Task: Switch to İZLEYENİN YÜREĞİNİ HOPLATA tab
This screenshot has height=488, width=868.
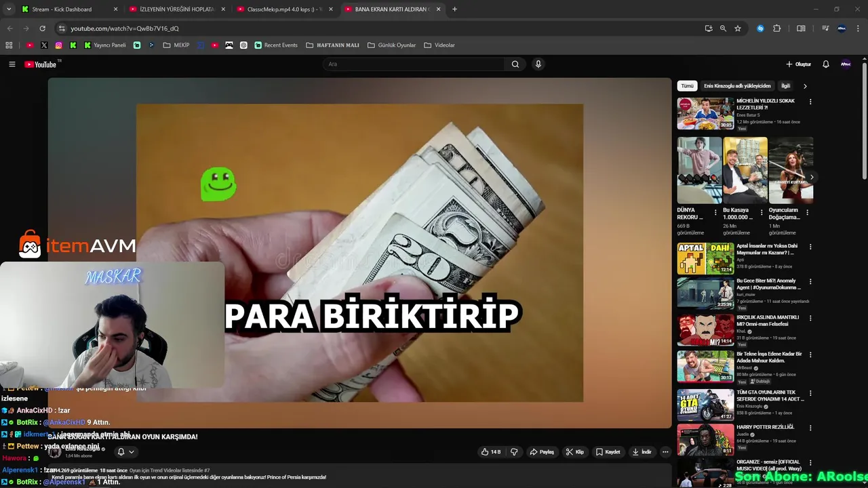Action: click(176, 9)
